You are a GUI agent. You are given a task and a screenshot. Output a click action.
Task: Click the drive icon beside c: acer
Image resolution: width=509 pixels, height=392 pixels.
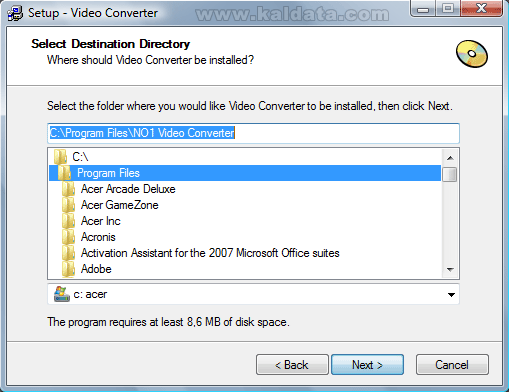click(62, 294)
